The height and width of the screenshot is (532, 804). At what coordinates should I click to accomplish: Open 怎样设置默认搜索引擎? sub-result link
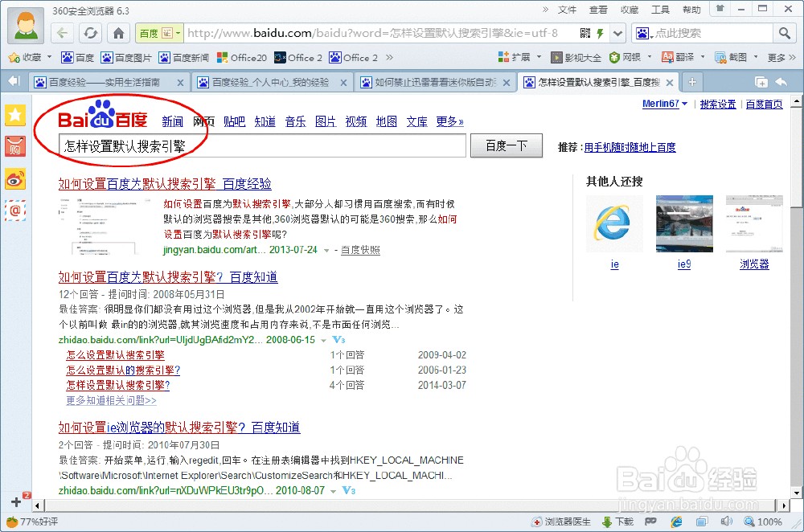click(118, 386)
